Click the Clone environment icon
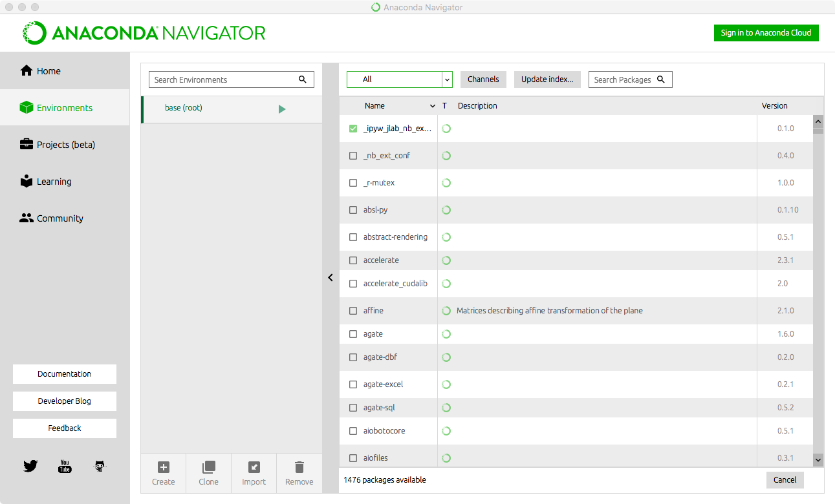This screenshot has height=504, width=835. click(208, 467)
